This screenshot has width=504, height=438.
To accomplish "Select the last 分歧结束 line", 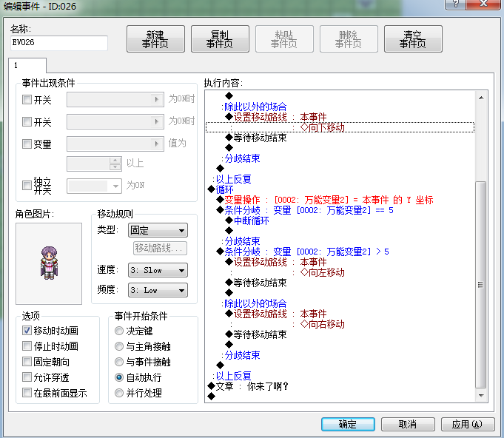I will [340, 355].
